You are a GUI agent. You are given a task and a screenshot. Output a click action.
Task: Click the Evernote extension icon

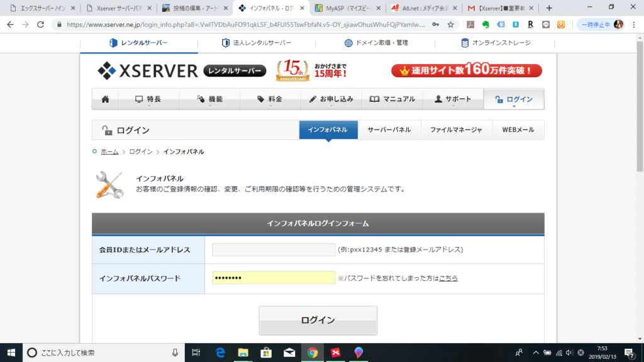click(486, 25)
